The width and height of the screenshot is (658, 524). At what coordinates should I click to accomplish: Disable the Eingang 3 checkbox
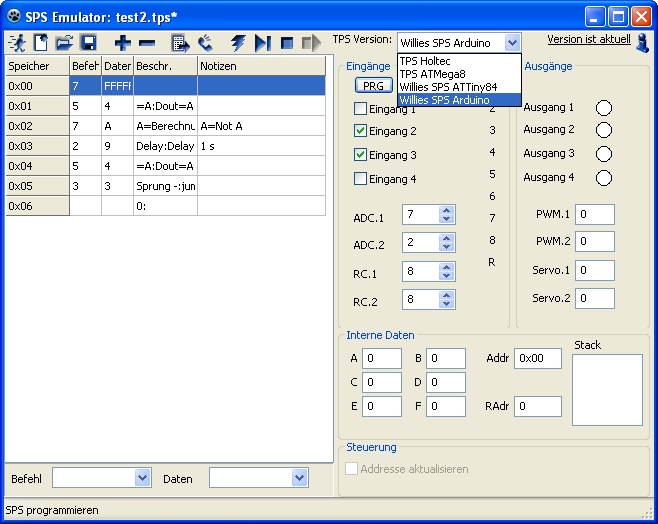click(361, 155)
